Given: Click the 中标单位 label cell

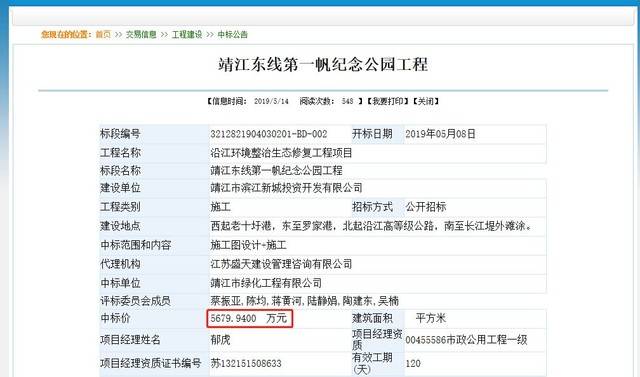Looking at the screenshot, I should [154, 283].
